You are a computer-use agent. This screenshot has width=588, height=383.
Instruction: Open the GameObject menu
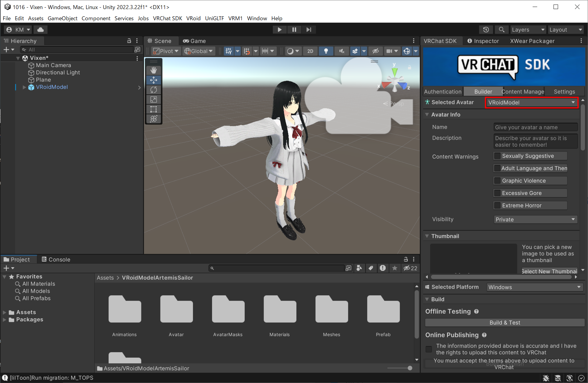coord(62,18)
